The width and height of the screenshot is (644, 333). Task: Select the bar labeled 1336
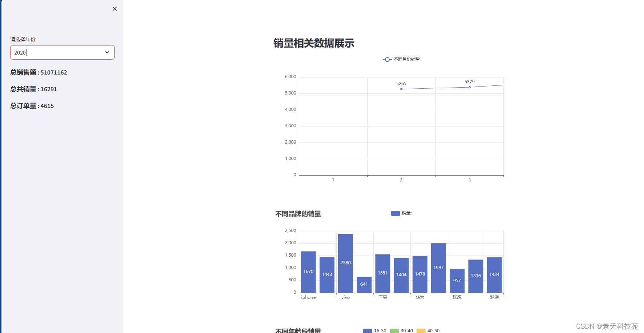476,276
